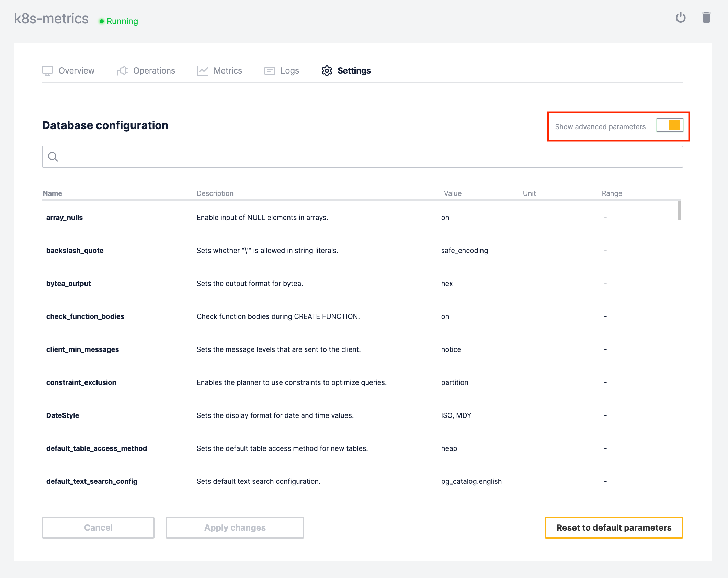Viewport: 728px width, 578px height.
Task: Click 'Check function bodies during CREATE FUNCTION' text
Action: [278, 316]
